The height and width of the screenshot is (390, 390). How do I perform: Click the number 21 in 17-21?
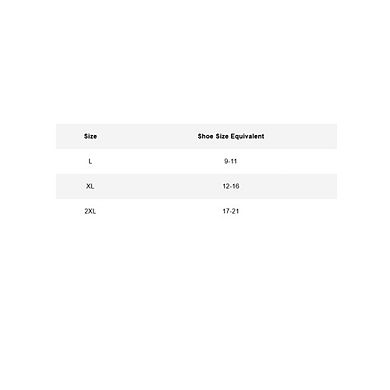(235, 211)
